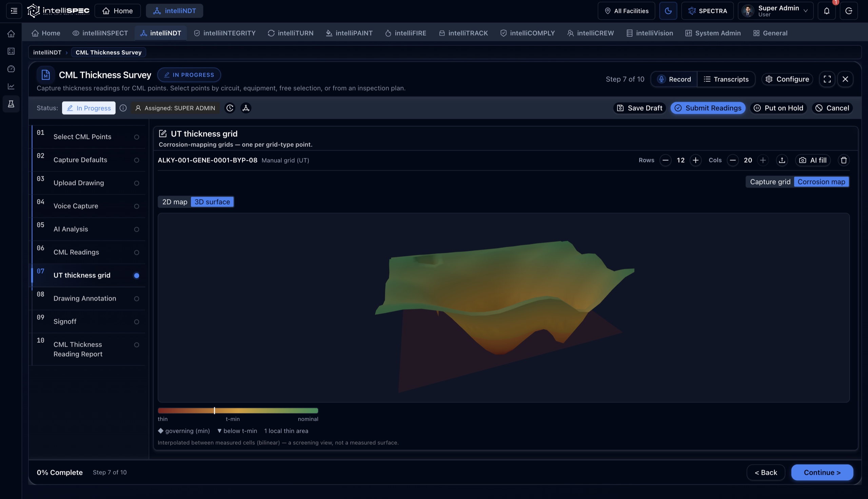Open the intelliINTEGRITY module tab
This screenshot has width=868, height=499.
point(224,33)
